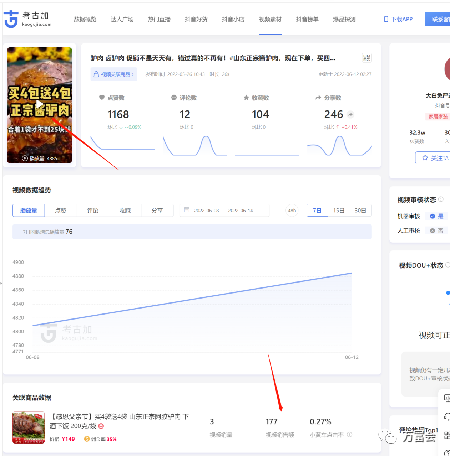
Task: Open the seventh top navigation menu item
Action: click(x=307, y=19)
